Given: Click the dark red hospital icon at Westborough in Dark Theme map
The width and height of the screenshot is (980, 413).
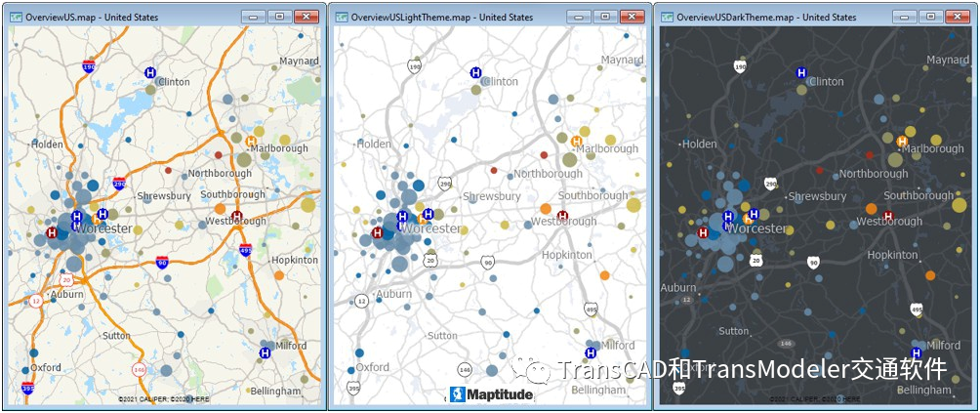Looking at the screenshot, I should tap(889, 216).
